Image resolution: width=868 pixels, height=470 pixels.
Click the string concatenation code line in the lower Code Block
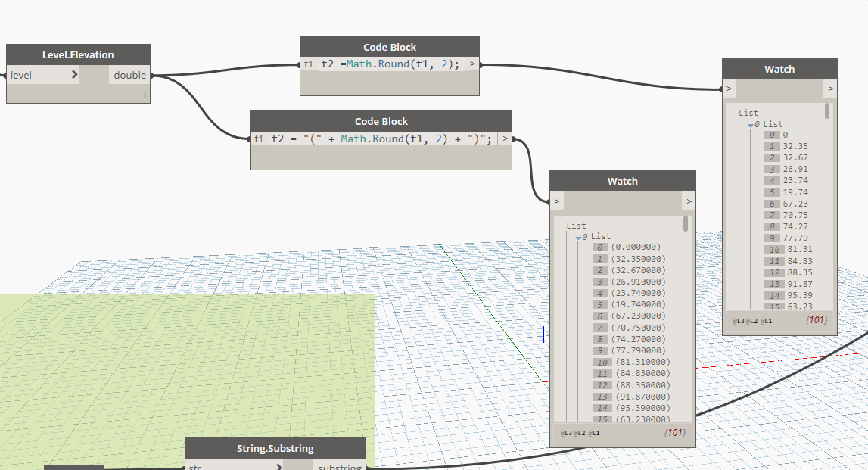click(382, 139)
